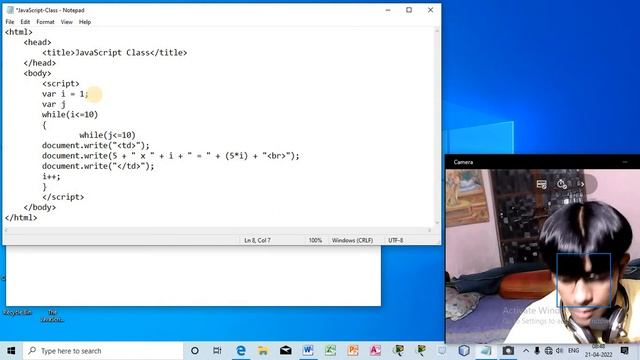Open the File menu in Notepad
The height and width of the screenshot is (360, 640).
[x=10, y=22]
